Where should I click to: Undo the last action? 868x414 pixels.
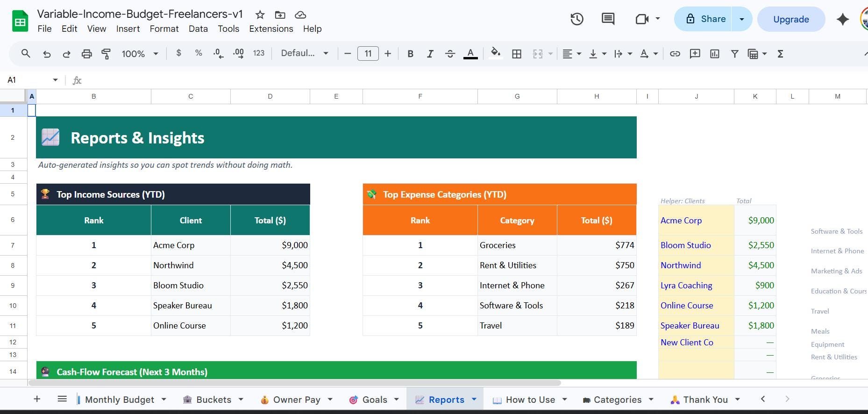coord(47,54)
